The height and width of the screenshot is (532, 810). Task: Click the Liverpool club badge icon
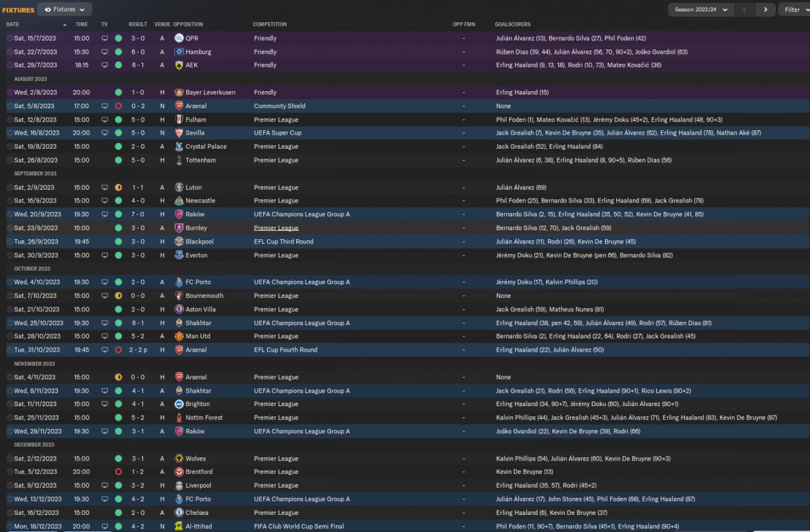(179, 486)
